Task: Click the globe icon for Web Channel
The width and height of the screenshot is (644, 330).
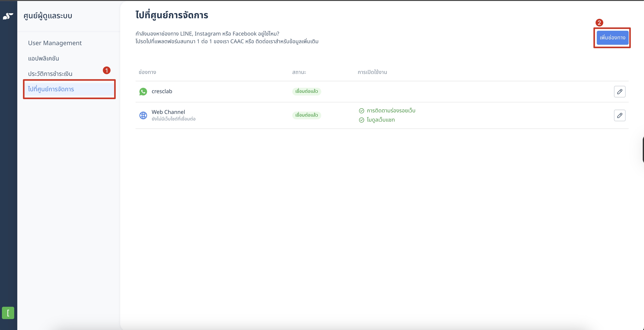Action: [143, 115]
